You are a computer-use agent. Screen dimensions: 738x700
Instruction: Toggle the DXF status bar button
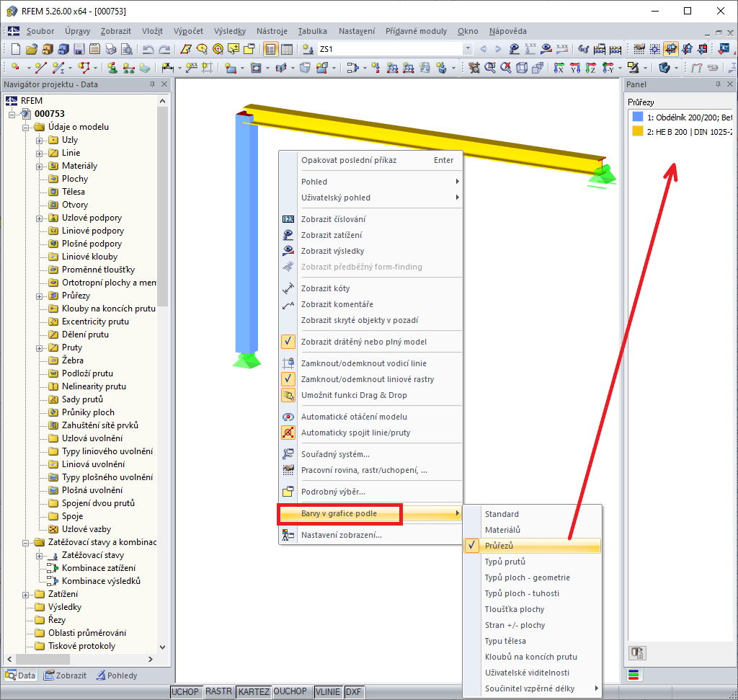coord(353,691)
